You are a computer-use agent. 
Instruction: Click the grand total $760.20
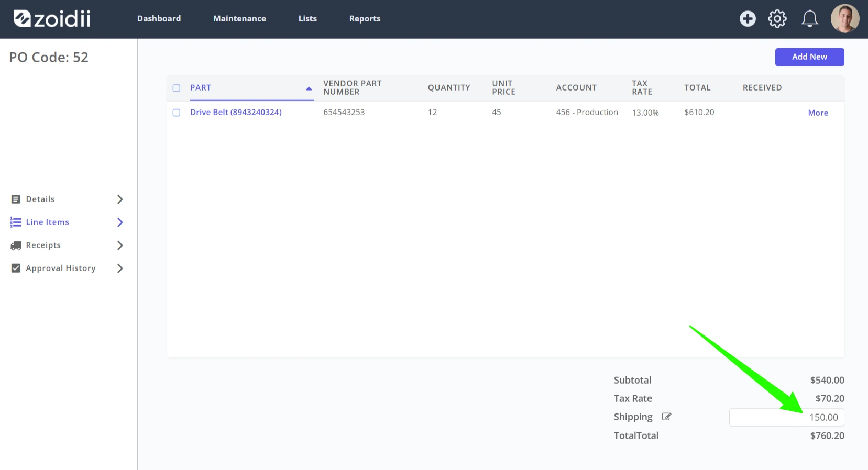click(827, 435)
